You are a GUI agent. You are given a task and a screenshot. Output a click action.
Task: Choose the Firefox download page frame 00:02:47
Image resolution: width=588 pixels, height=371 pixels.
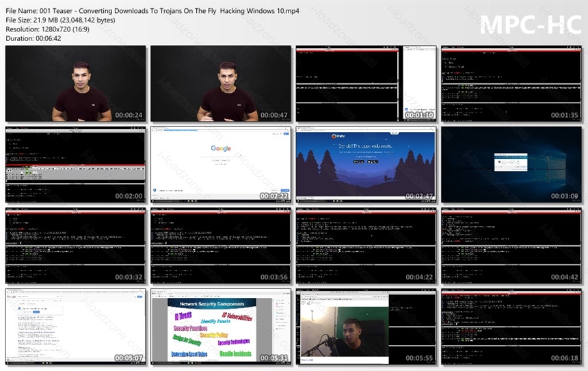366,165
